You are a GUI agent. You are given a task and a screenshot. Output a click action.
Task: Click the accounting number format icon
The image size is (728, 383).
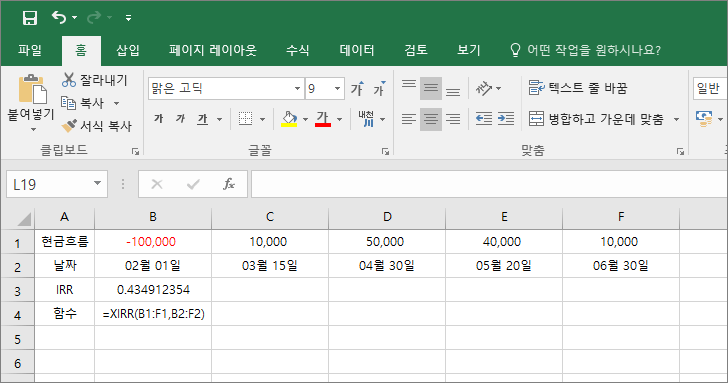coord(704,119)
